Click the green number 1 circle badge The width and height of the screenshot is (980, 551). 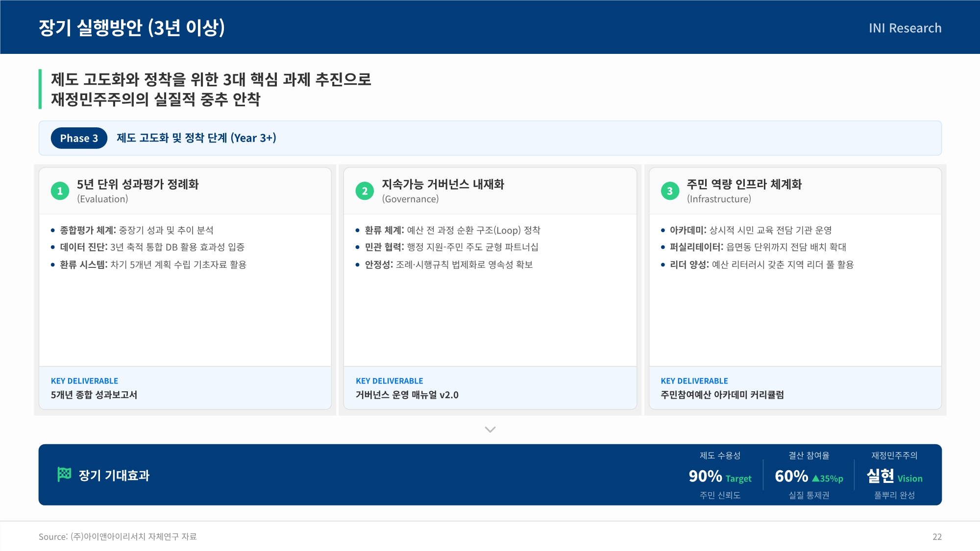click(x=60, y=191)
